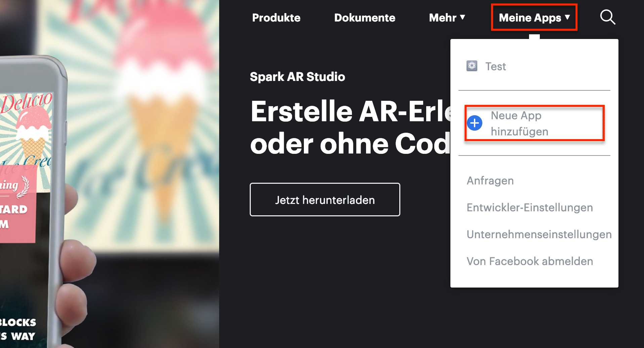This screenshot has height=348, width=644.
Task: Open Entwickler-Einstellungen
Action: tap(530, 208)
